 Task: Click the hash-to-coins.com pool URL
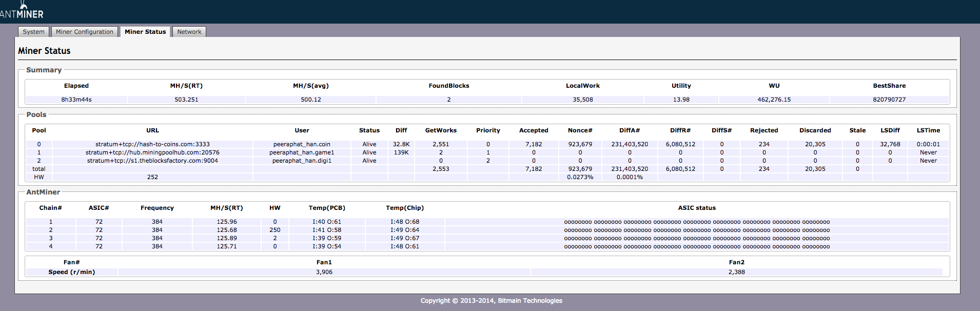pos(152,144)
